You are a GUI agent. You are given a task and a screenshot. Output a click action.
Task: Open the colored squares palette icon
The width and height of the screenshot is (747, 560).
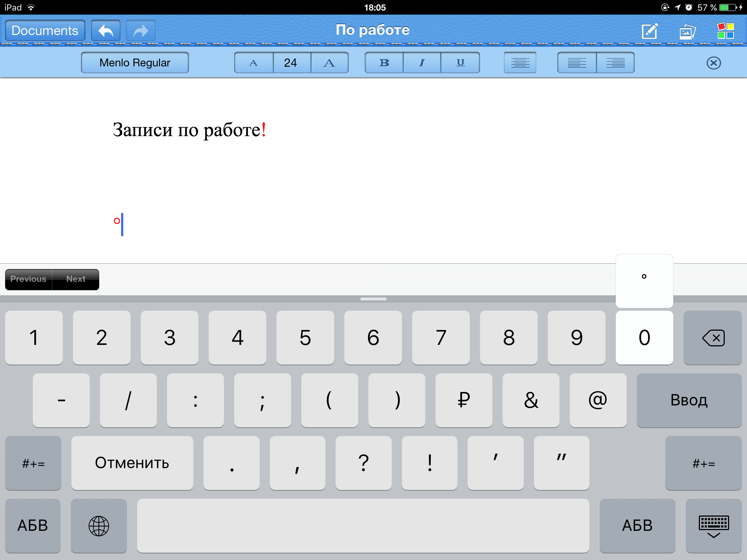(725, 31)
